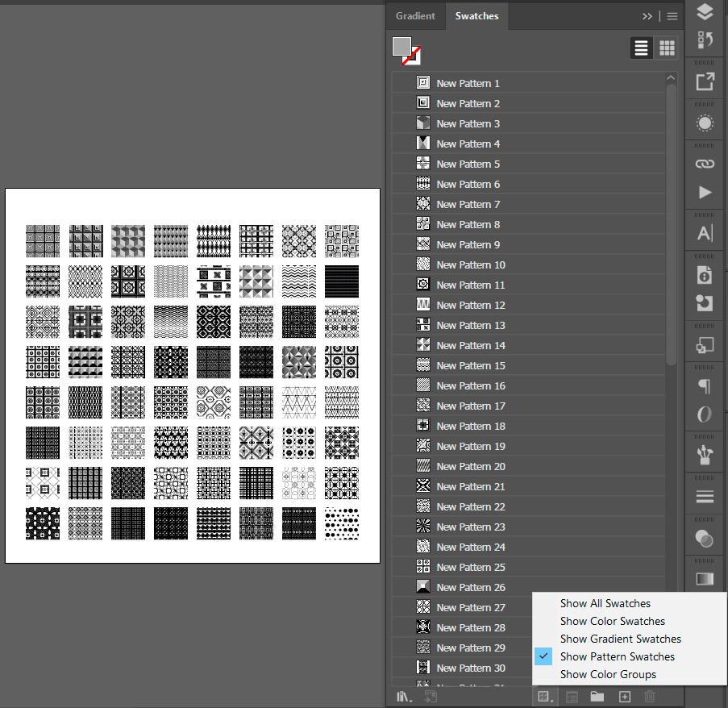Image resolution: width=728 pixels, height=708 pixels.
Task: Open the Character panel icon
Action: coord(704,232)
